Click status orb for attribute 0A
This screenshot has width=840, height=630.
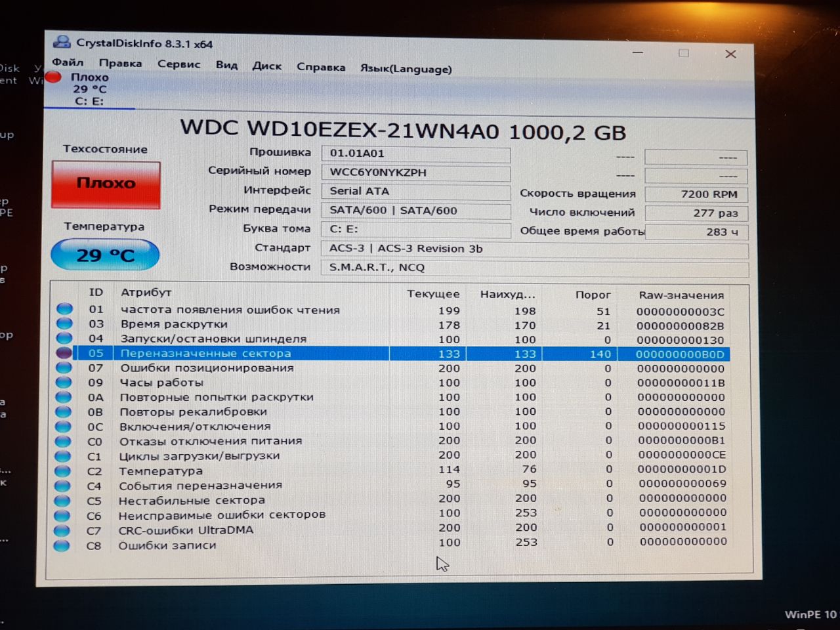pos(64,397)
